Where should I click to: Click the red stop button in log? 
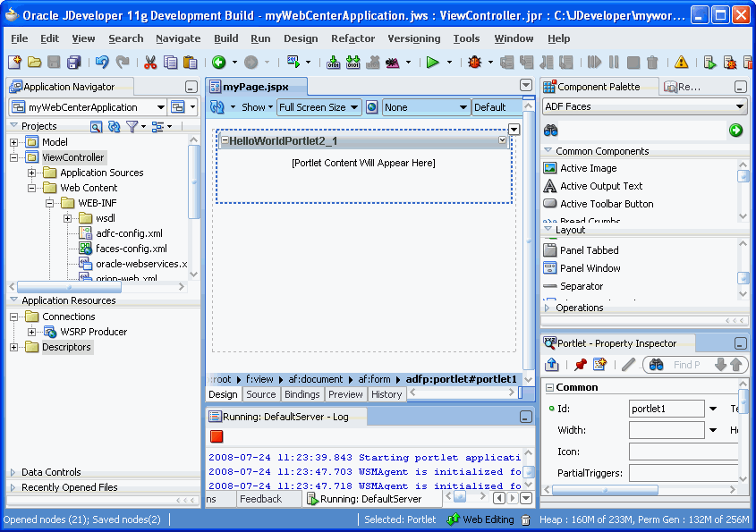[x=217, y=436]
